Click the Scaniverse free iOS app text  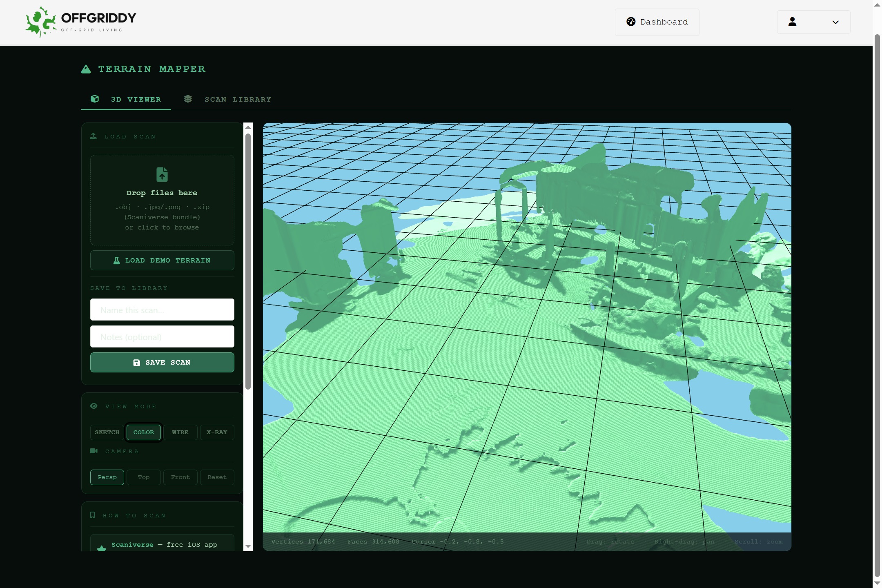(x=164, y=545)
